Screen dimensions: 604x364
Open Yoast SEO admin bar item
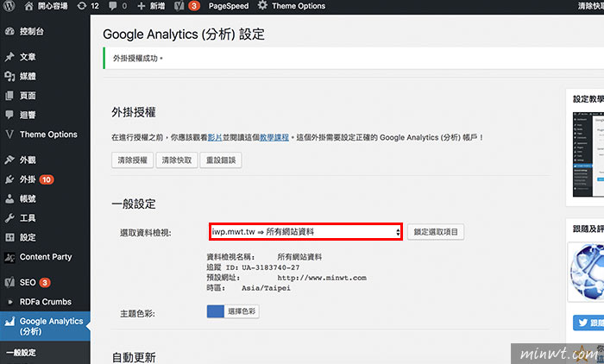pos(187,6)
